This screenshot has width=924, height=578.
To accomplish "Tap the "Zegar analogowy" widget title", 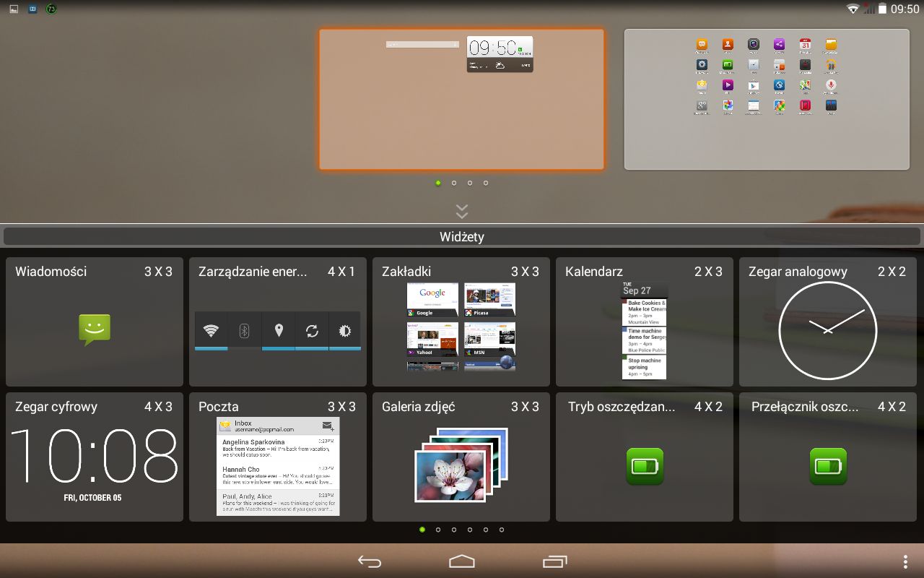I will [798, 272].
